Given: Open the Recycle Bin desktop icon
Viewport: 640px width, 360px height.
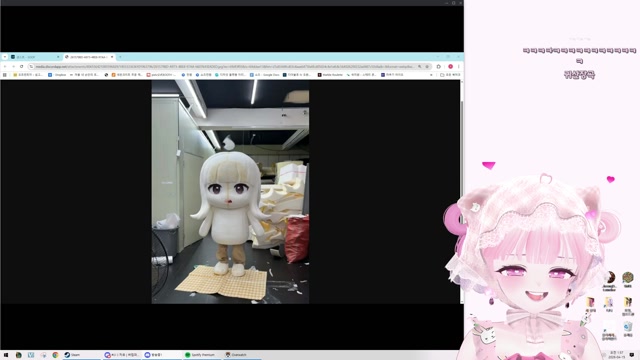Looking at the screenshot, I should pos(628,329).
